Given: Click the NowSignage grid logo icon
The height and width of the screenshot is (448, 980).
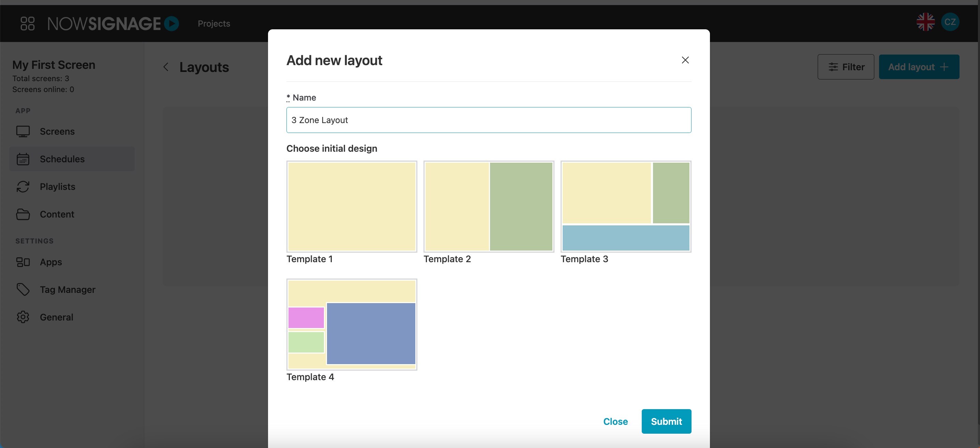Looking at the screenshot, I should pyautogui.click(x=27, y=23).
